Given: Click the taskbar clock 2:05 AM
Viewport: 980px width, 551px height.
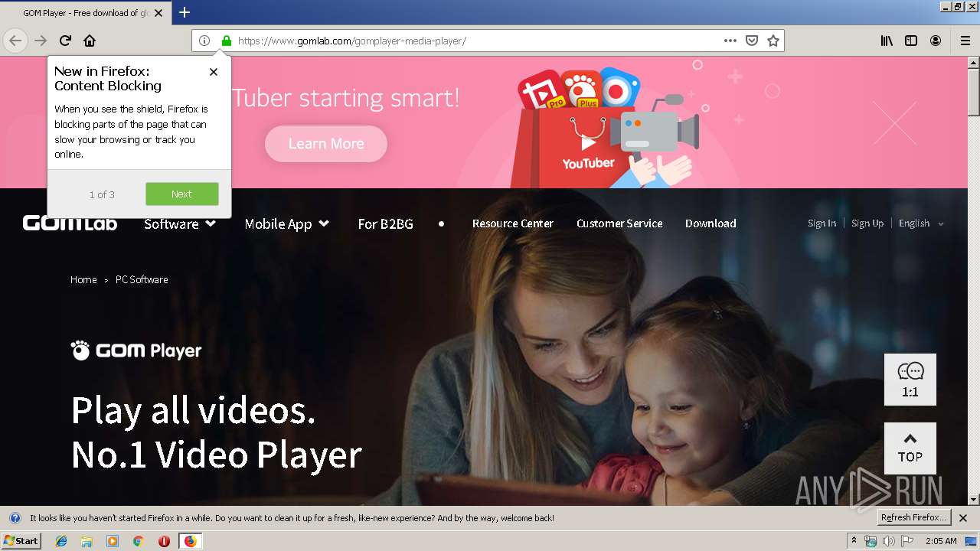Looking at the screenshot, I should point(941,541).
